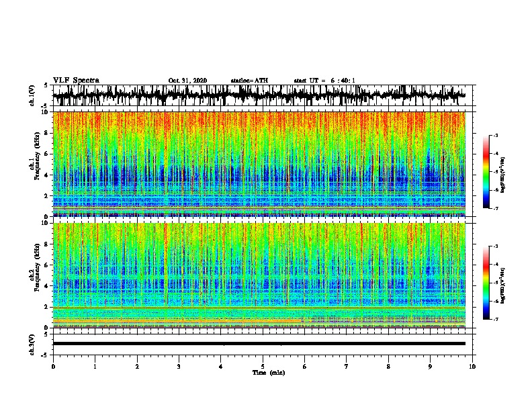Screen dimensions: 532x411
Task: Click the time axis tick label "3"
Action: (179, 367)
